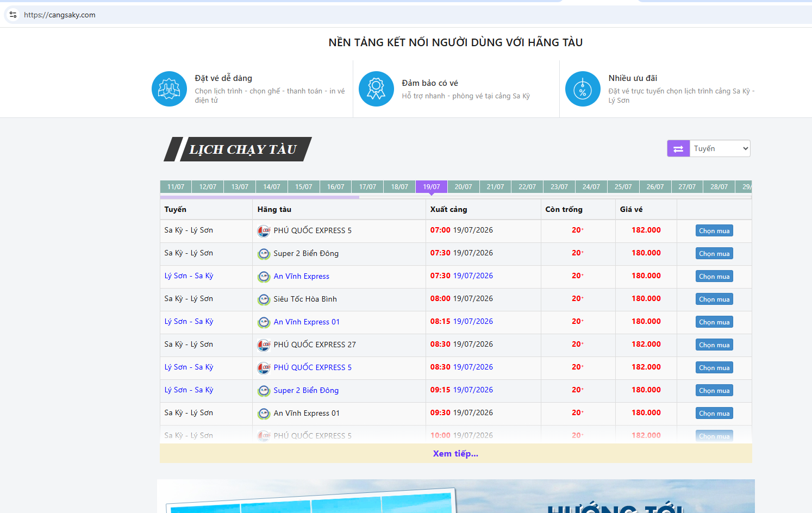This screenshot has width=812, height=513.
Task: Click the banner image below the schedule
Action: pos(456,496)
